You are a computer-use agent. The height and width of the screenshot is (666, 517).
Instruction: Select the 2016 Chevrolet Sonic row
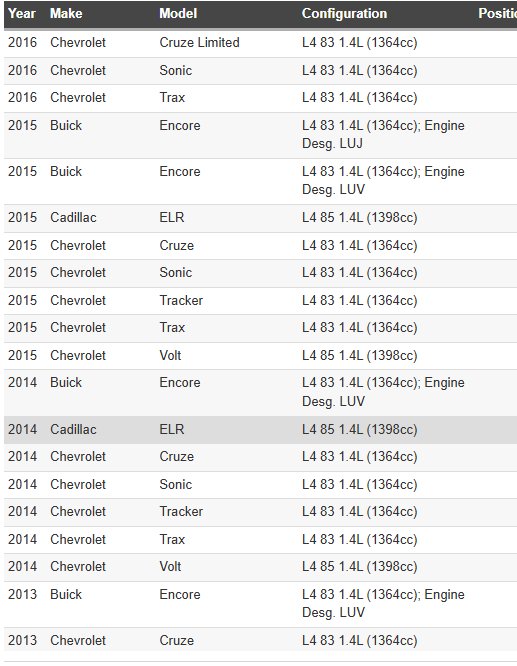[260, 71]
